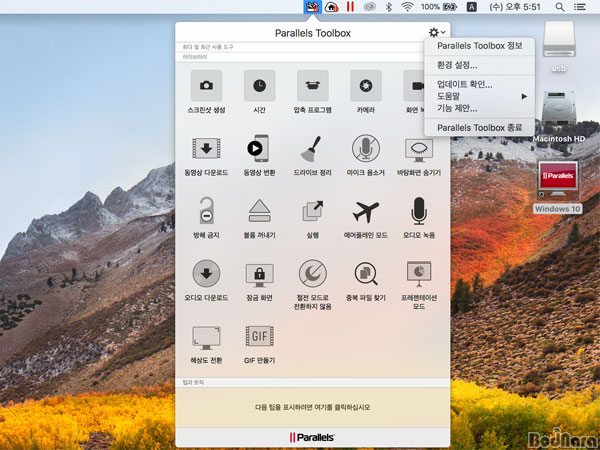The height and width of the screenshot is (450, 600).
Task: Open the 시간 clock tool
Action: pyautogui.click(x=259, y=92)
